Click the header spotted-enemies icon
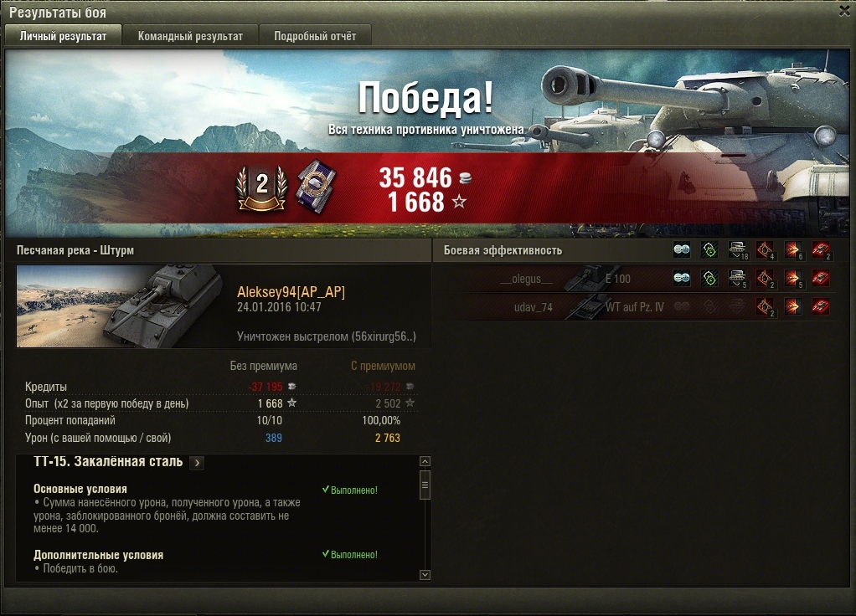 pyautogui.click(x=681, y=250)
